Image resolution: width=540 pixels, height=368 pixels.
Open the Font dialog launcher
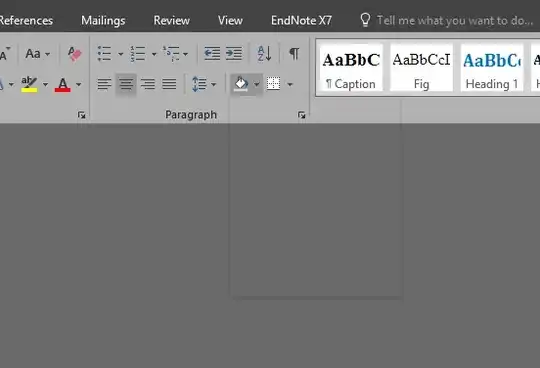[x=82, y=115]
